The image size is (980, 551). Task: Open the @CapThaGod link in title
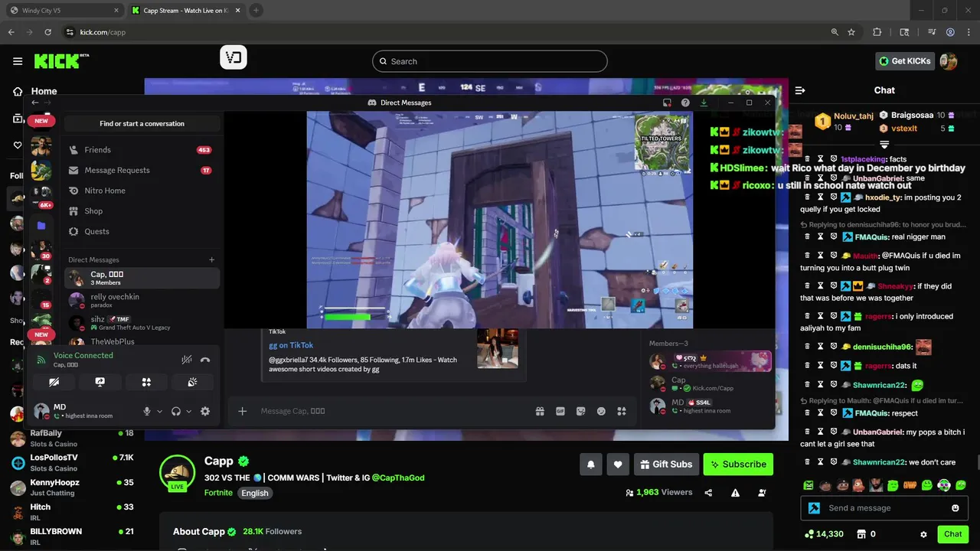click(x=398, y=478)
